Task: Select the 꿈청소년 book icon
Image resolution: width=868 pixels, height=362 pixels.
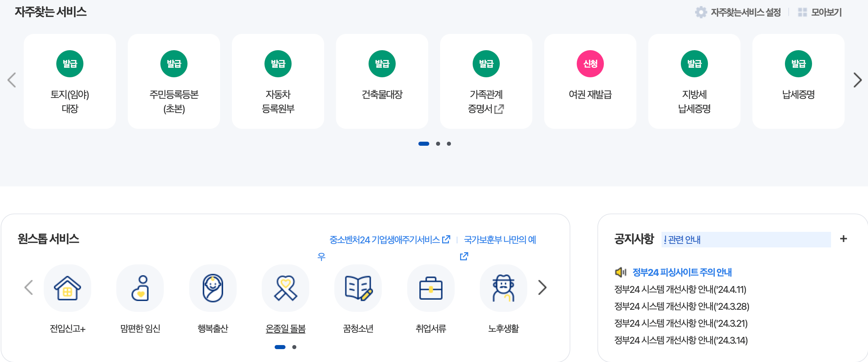Action: click(358, 288)
